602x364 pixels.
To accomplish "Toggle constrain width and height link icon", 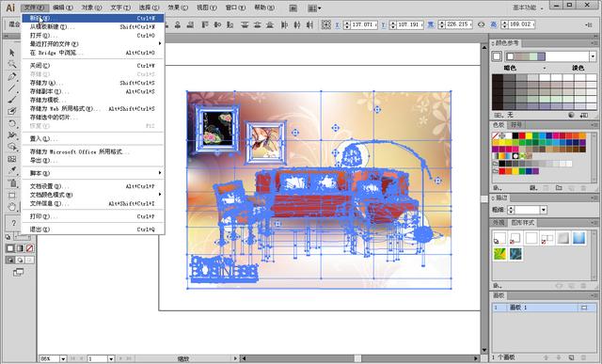I will pyautogui.click(x=481, y=24).
